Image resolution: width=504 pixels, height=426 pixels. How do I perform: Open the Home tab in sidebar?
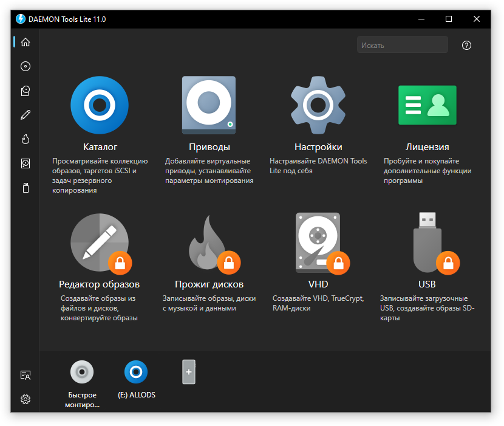pos(26,42)
